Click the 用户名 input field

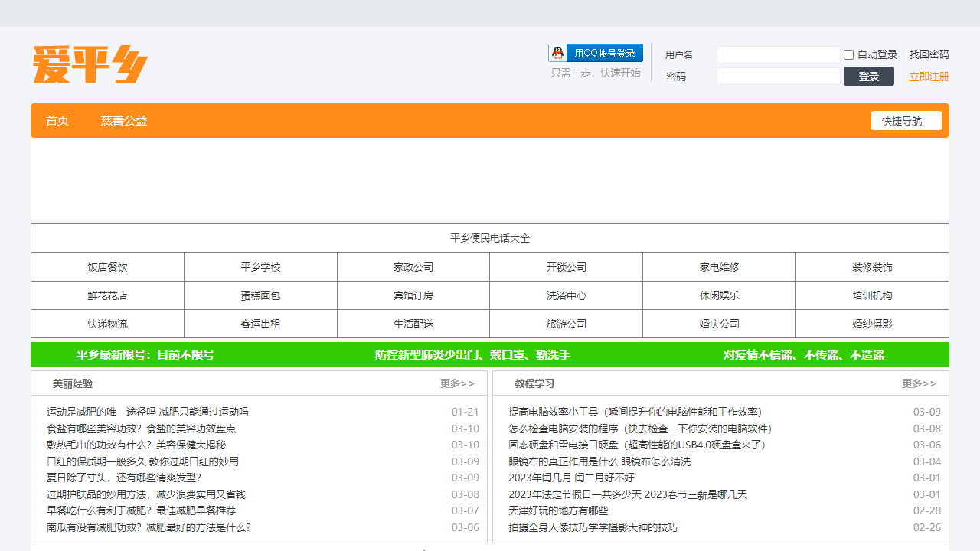coord(778,55)
